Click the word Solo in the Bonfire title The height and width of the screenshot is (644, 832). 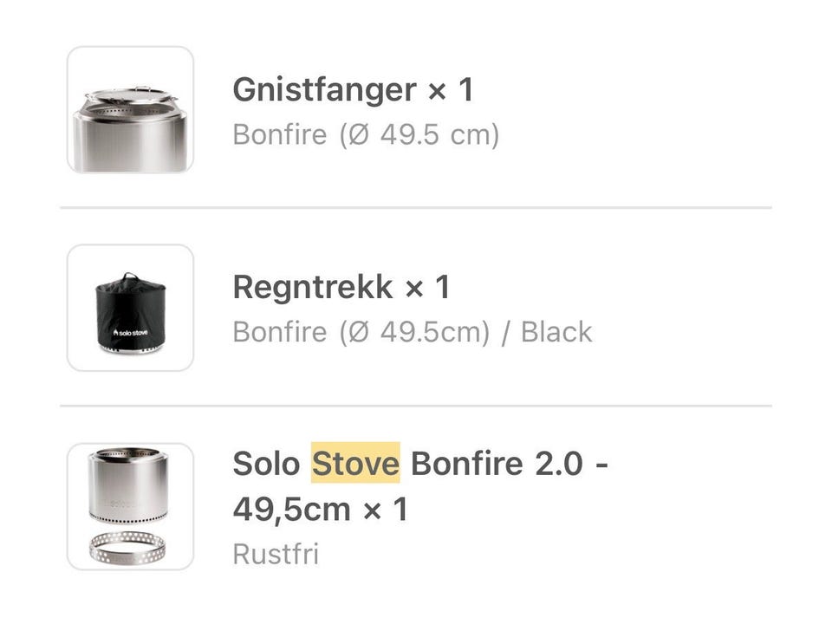[266, 463]
